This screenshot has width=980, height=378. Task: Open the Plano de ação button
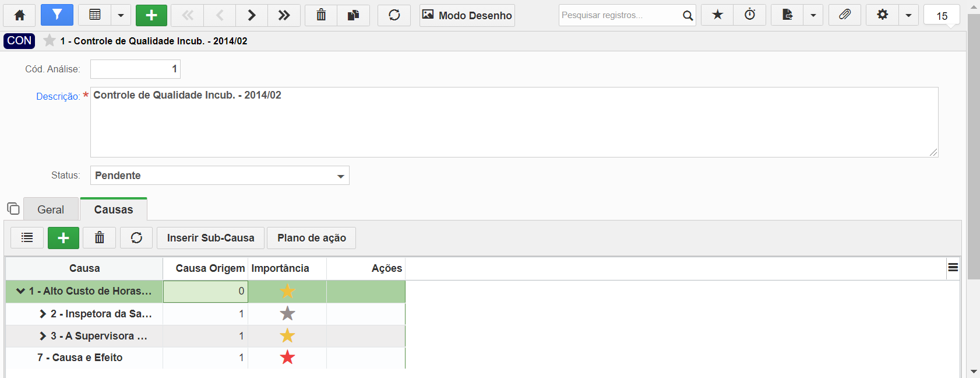[312, 238]
